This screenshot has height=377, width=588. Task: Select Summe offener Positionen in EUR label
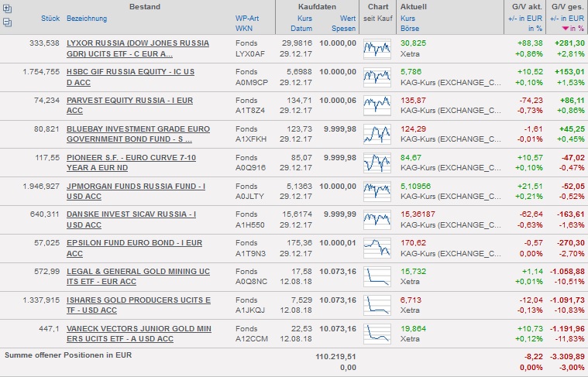point(68,355)
